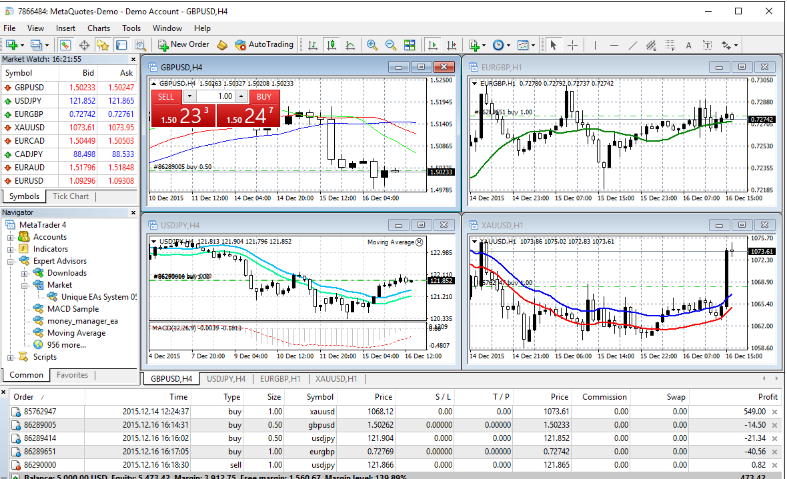The image size is (787, 479).
Task: Expand the Scripts node in Navigator
Action: coord(10,357)
